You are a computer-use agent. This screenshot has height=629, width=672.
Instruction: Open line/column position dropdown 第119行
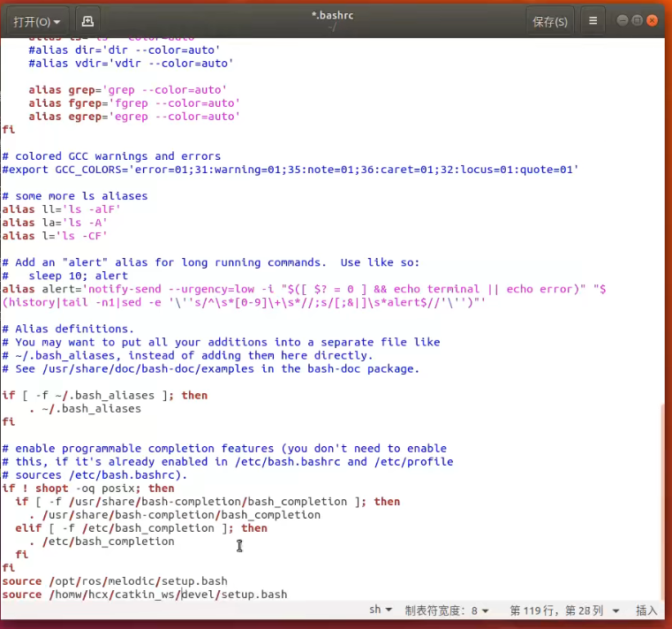(x=564, y=610)
